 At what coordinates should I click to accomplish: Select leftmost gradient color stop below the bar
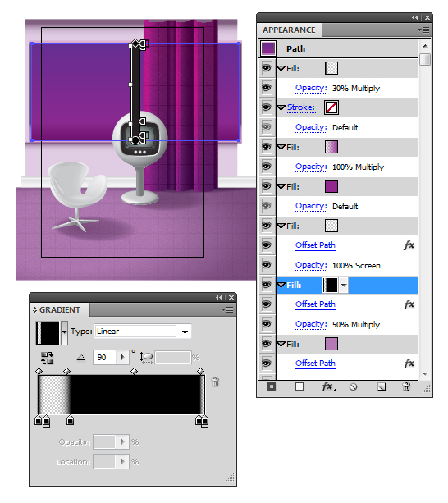tap(39, 420)
